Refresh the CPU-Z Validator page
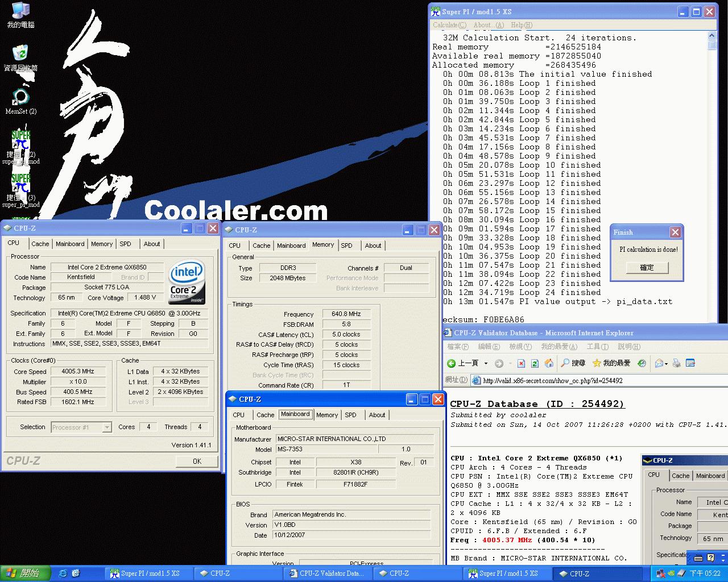 click(535, 363)
